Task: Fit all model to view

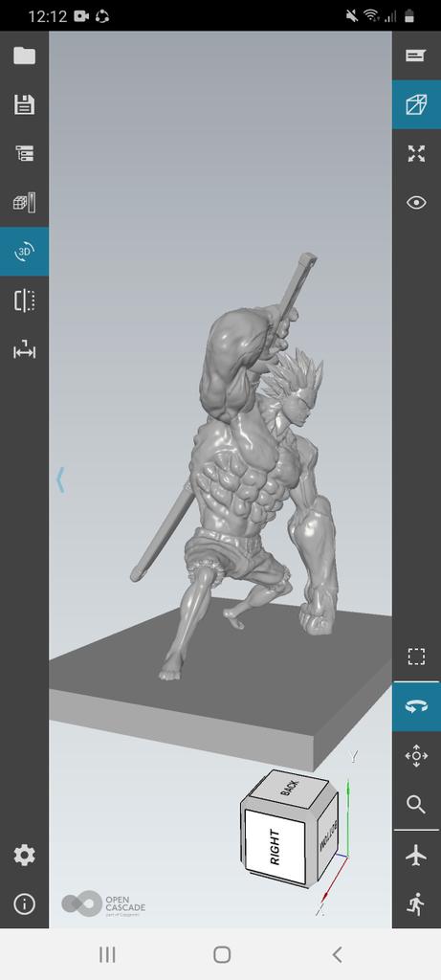Action: tap(416, 153)
